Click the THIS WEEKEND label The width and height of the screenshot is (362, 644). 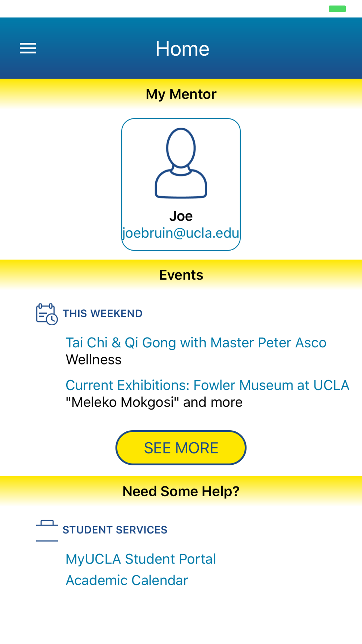pyautogui.click(x=102, y=313)
